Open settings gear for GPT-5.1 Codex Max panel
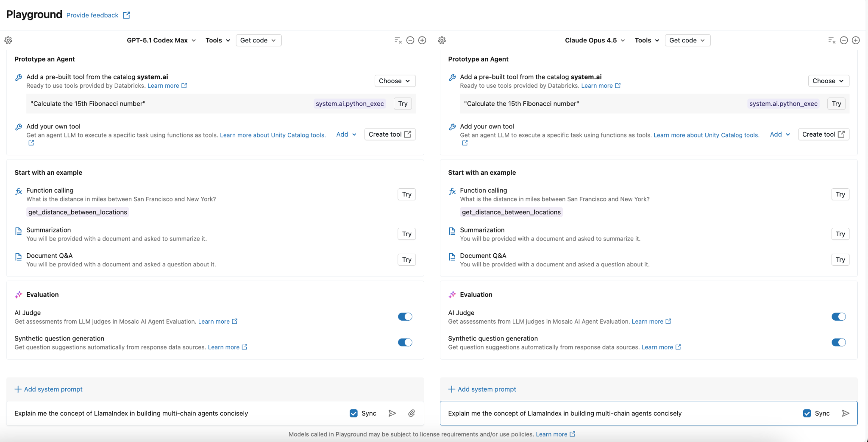 [8, 40]
